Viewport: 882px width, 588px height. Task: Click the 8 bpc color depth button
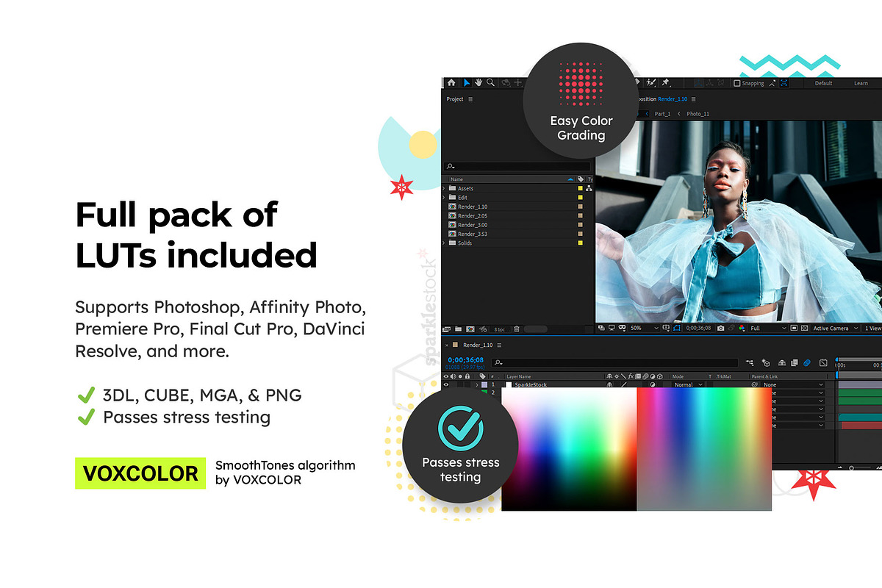499,329
